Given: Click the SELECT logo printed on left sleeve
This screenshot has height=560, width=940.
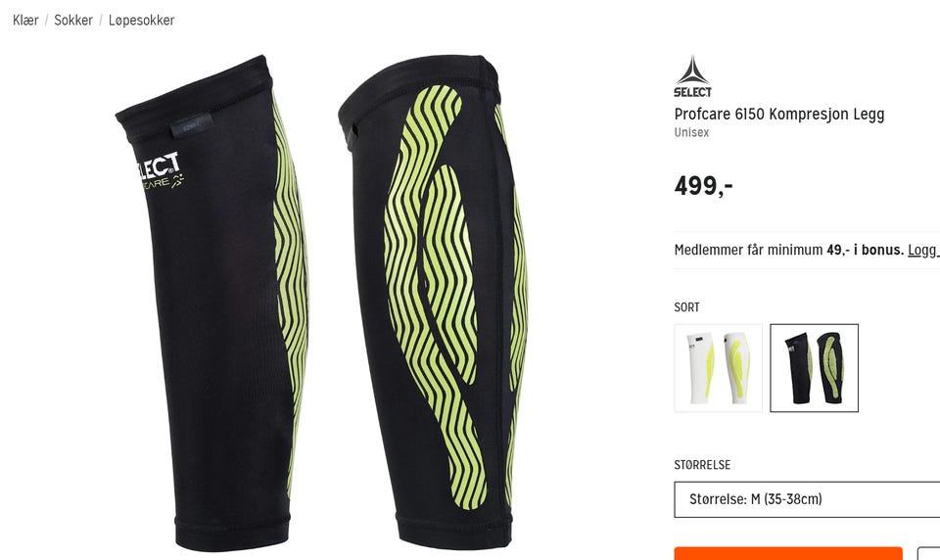Looking at the screenshot, I should pos(158,166).
